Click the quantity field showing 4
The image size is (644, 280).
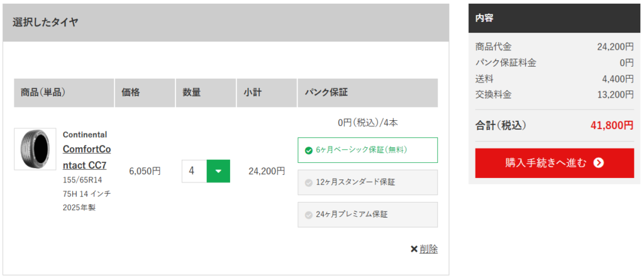pos(194,171)
